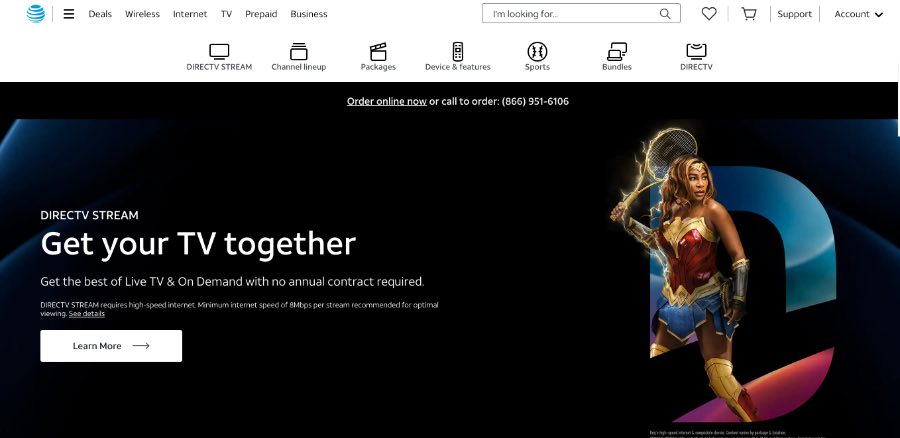
Task: Click the DIRECTV STREAM monitor icon
Action: coord(219,52)
